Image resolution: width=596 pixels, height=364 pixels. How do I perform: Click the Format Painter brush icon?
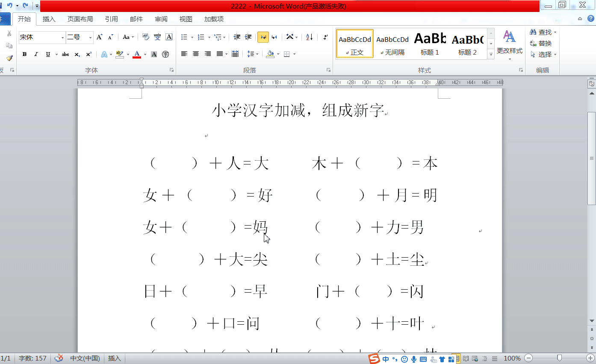pos(9,58)
